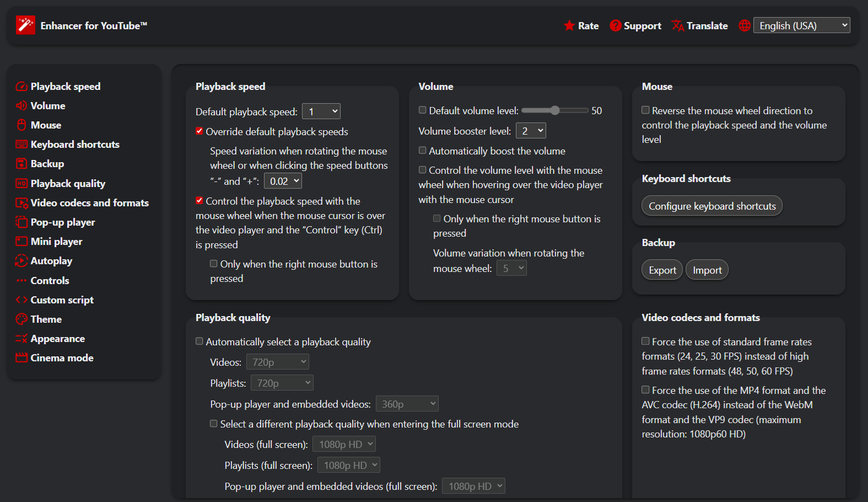Image resolution: width=868 pixels, height=502 pixels.
Task: Go to Theme section in sidebar
Action: tap(46, 319)
